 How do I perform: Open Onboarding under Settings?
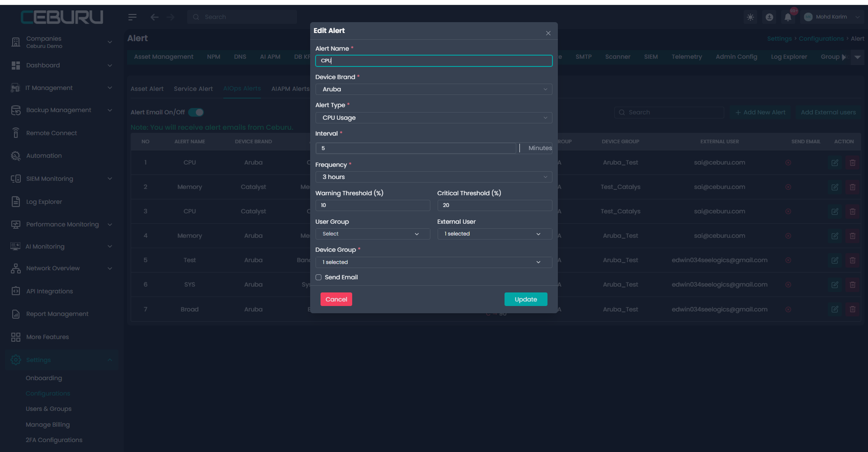(44, 378)
